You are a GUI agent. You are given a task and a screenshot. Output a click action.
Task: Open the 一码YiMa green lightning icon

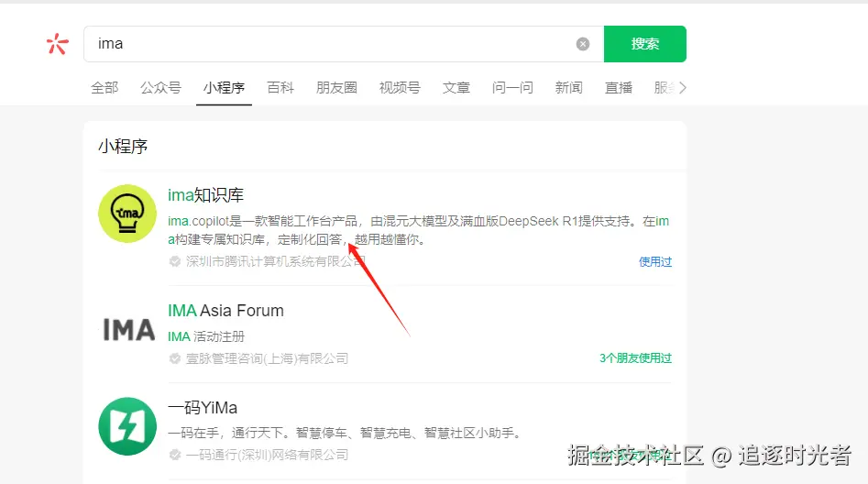click(x=127, y=426)
